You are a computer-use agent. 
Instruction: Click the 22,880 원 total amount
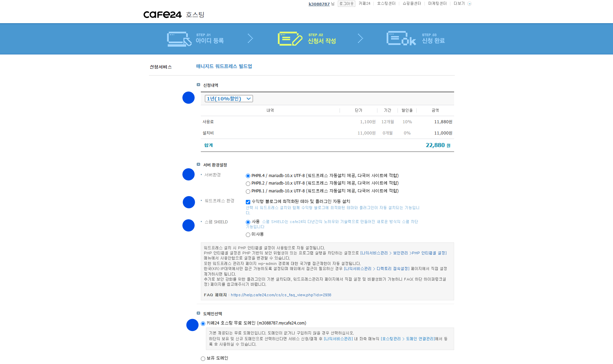click(438, 145)
